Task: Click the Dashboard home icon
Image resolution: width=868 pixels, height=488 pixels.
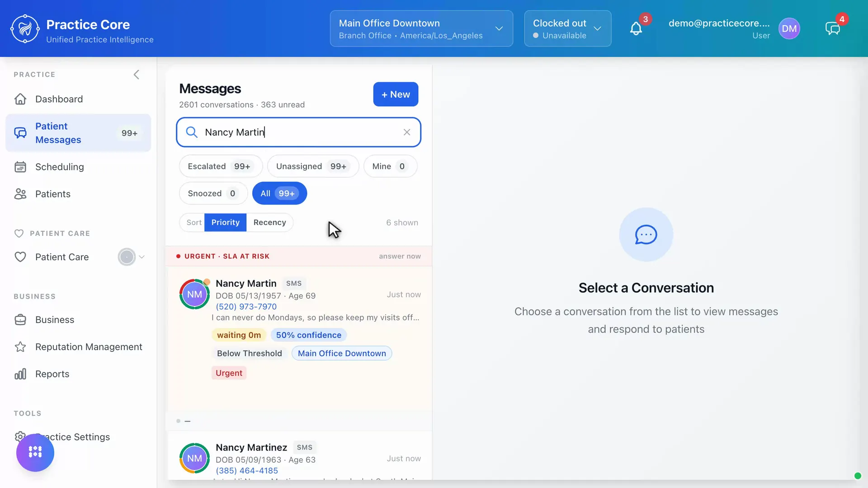Action: coord(20,99)
